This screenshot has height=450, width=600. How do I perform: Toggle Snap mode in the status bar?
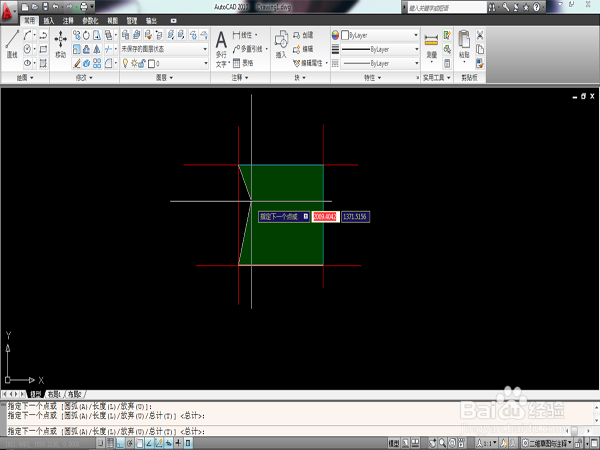[100, 443]
